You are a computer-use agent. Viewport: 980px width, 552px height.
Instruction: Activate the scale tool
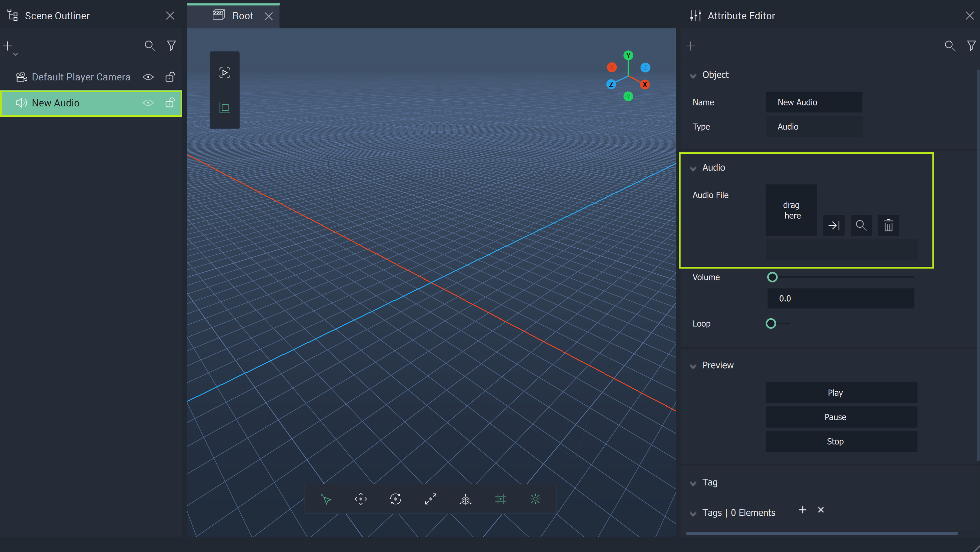[430, 499]
